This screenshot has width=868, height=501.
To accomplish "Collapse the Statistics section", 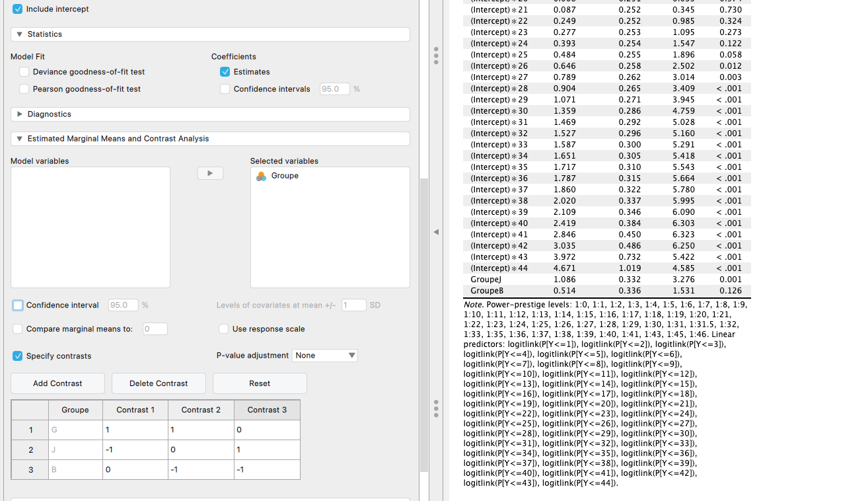I will [x=210, y=34].
